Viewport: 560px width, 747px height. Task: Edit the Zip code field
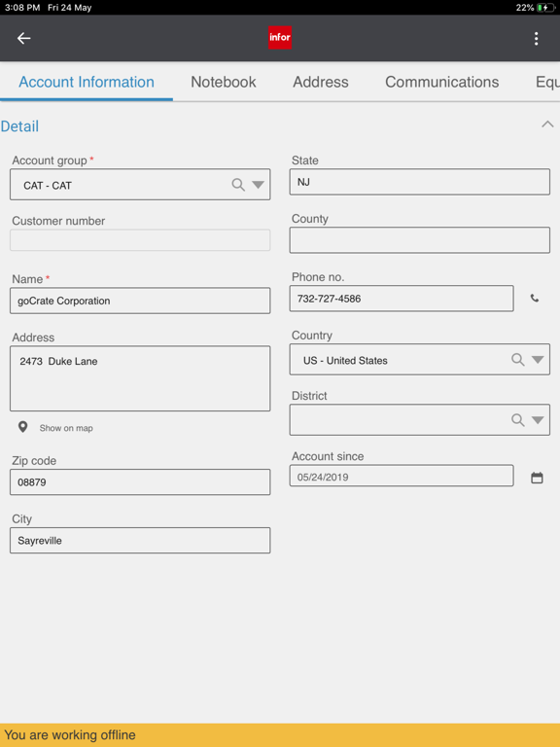pos(140,481)
